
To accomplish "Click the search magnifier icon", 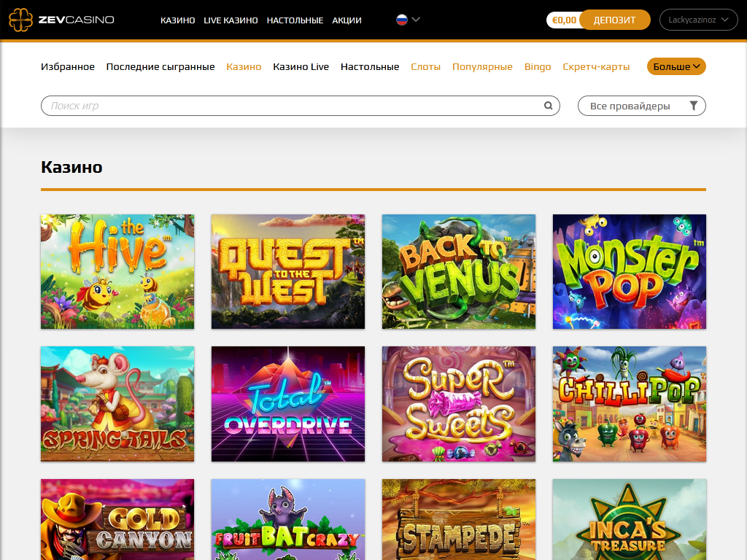I will click(x=549, y=106).
